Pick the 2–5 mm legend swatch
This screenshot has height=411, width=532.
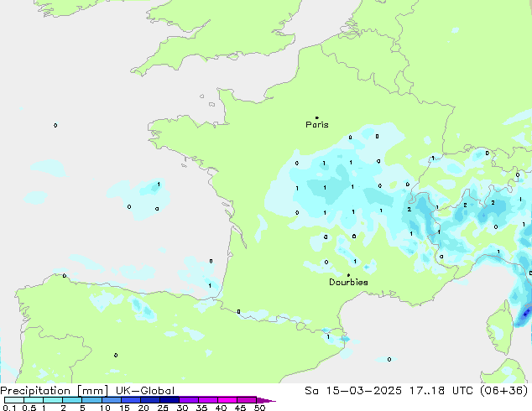[x=72, y=400]
